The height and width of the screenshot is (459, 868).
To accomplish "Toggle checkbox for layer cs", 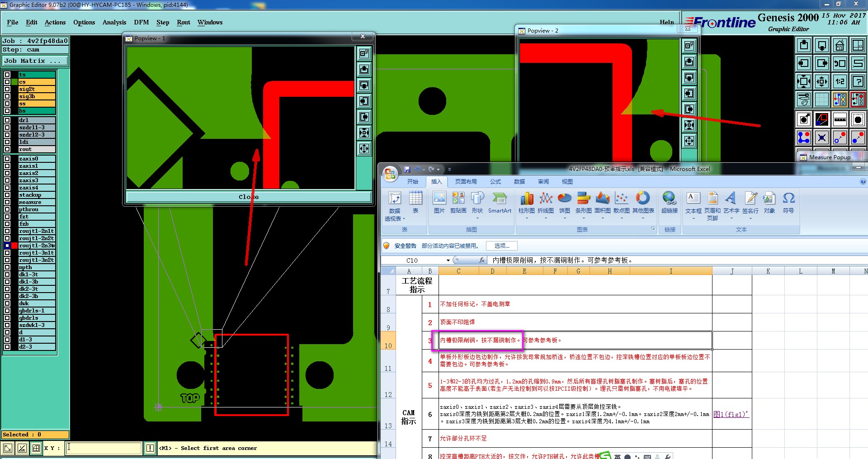I will coord(7,82).
